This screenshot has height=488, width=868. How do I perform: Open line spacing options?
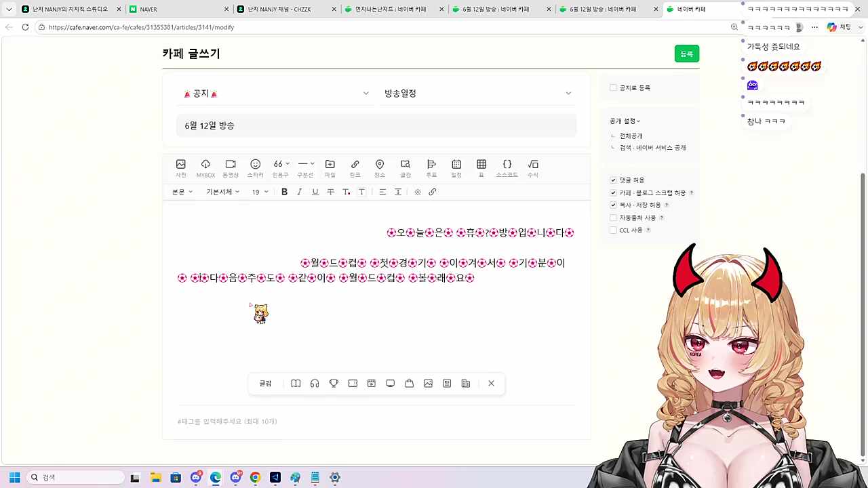click(x=398, y=192)
